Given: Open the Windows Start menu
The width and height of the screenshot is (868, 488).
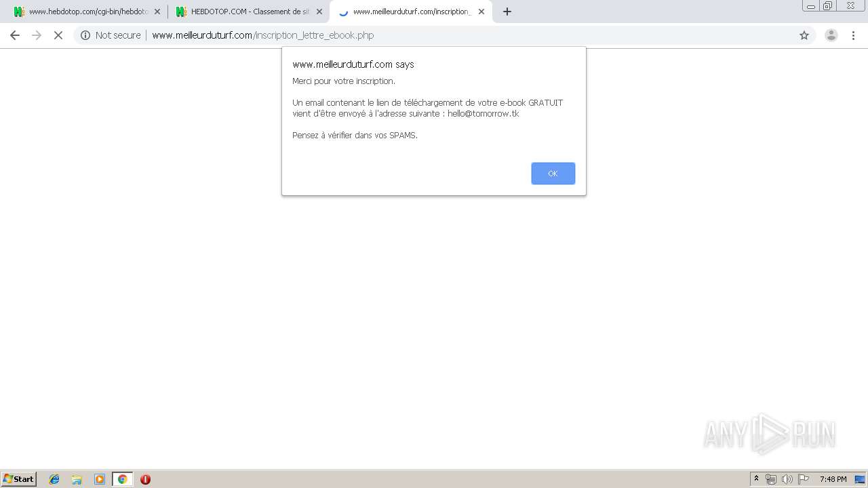Looking at the screenshot, I should tap(19, 479).
